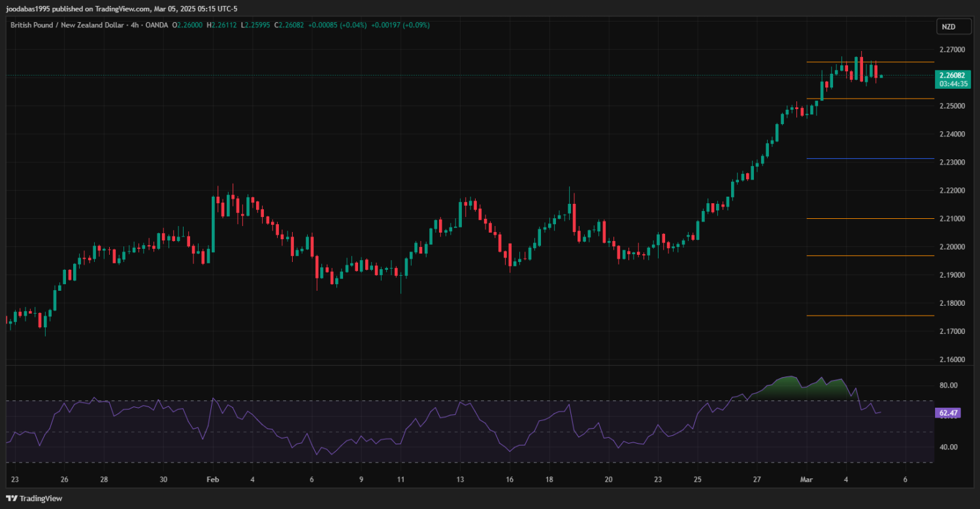Click the top orange horizontal line near 2.26500
Screen dimensions: 980x509
[x=870, y=62]
